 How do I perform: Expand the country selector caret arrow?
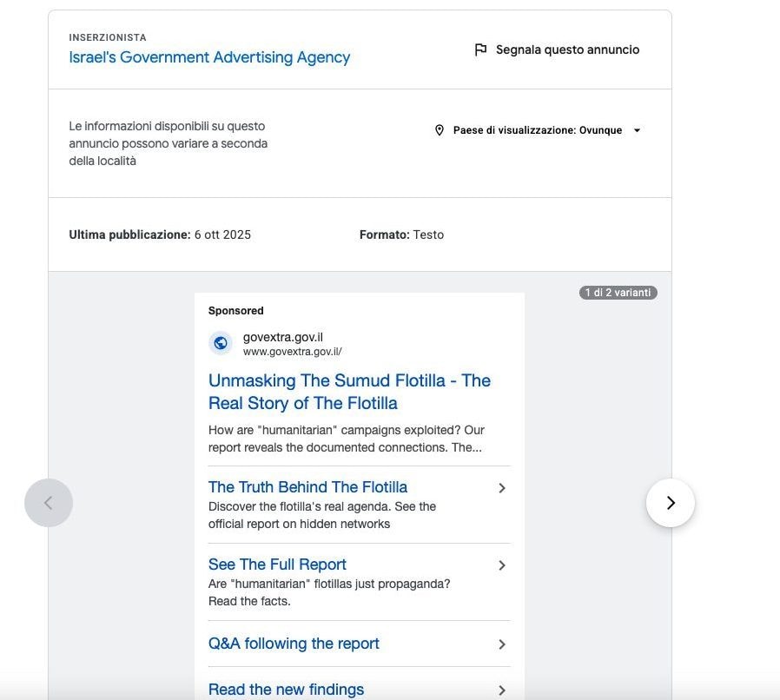637,130
